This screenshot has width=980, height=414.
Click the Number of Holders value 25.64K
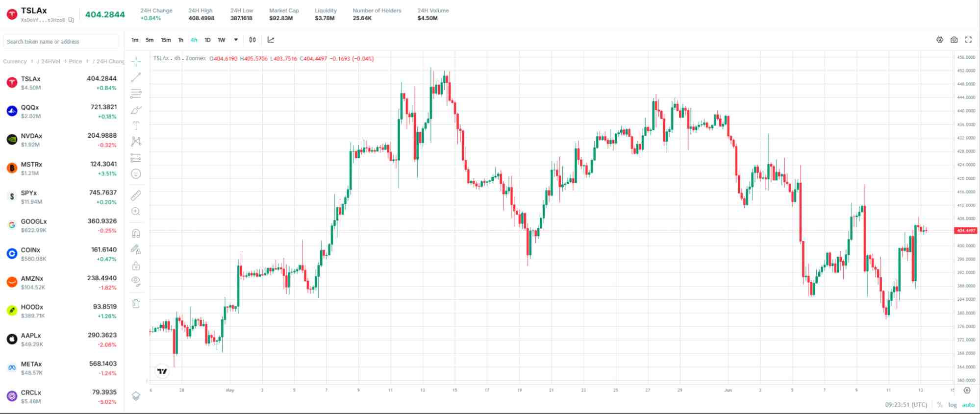[x=362, y=18]
